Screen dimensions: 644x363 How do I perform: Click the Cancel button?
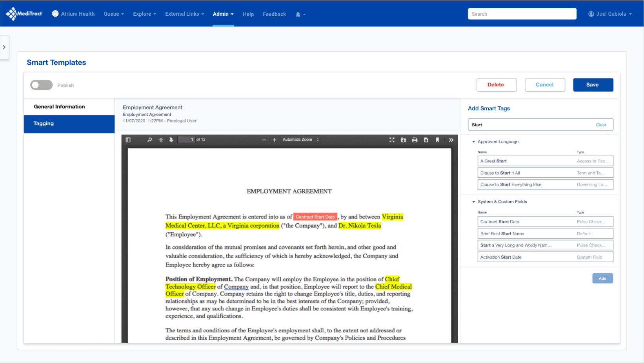545,85
